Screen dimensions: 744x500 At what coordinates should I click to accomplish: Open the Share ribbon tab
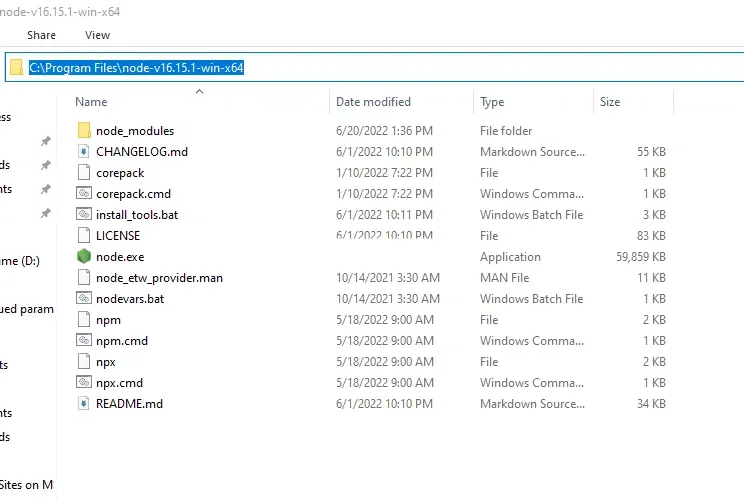(x=41, y=35)
